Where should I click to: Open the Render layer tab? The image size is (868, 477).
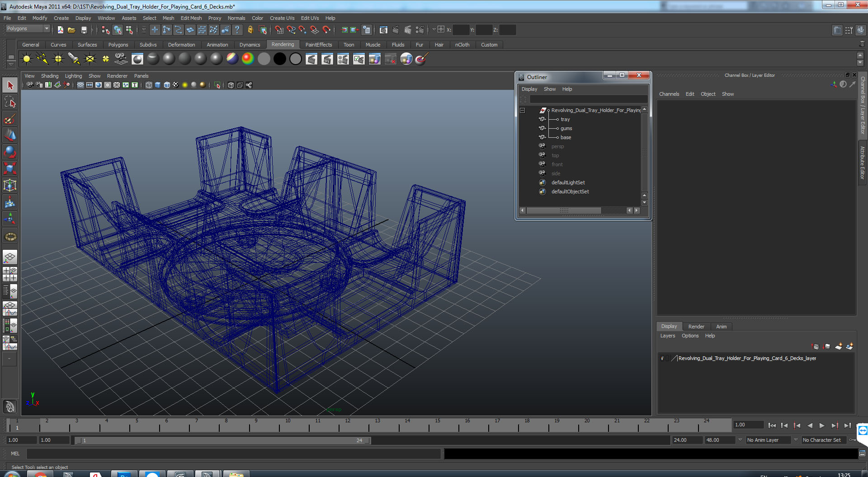click(696, 327)
